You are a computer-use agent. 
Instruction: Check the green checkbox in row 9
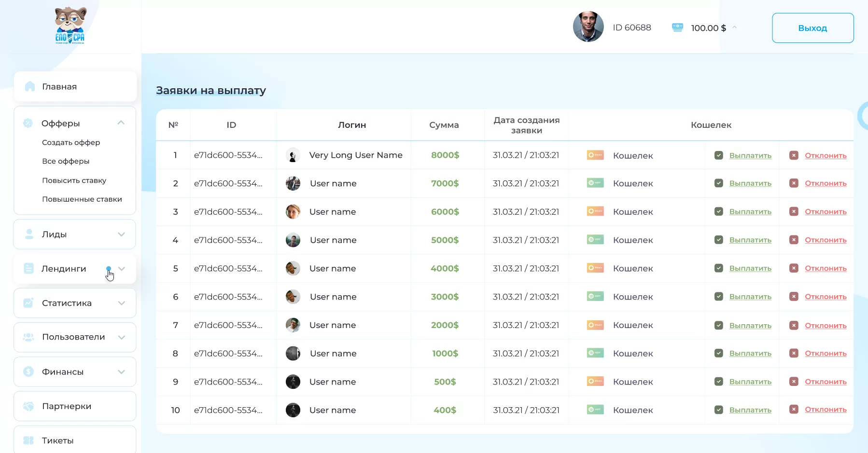click(x=719, y=382)
